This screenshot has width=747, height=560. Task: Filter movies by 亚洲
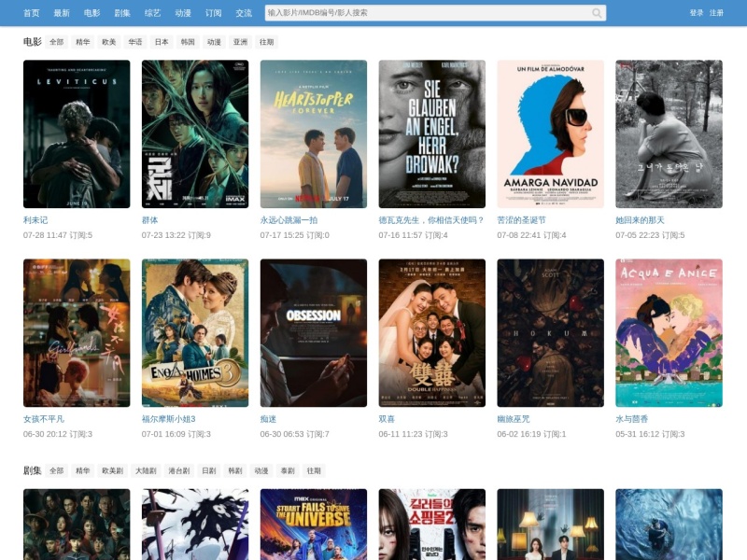point(240,42)
